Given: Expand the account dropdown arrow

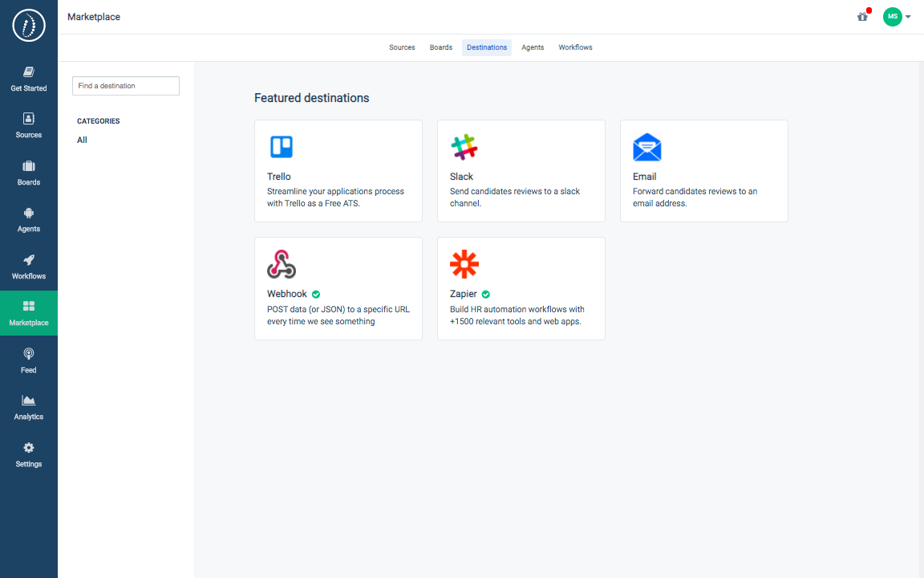Looking at the screenshot, I should pyautogui.click(x=908, y=17).
